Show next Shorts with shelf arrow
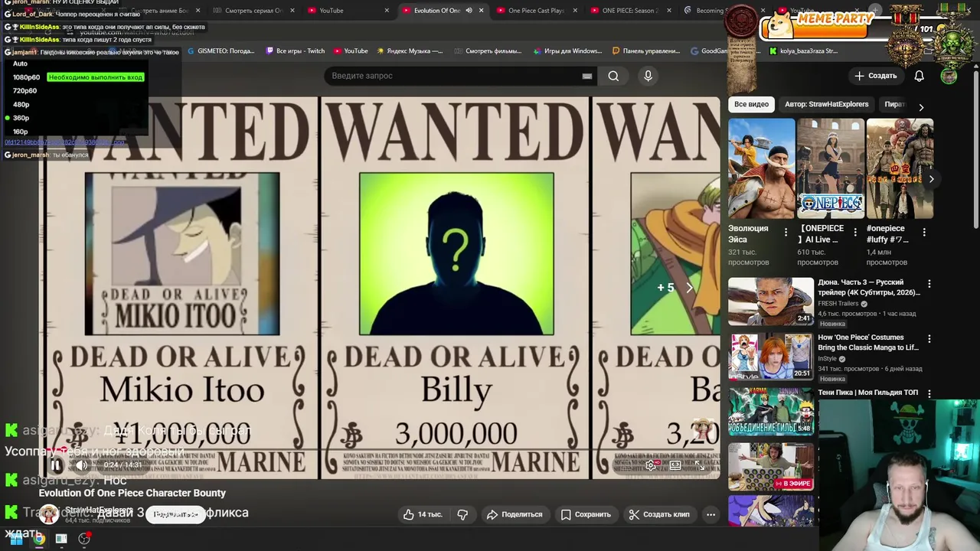Image resolution: width=980 pixels, height=551 pixels. (x=931, y=179)
